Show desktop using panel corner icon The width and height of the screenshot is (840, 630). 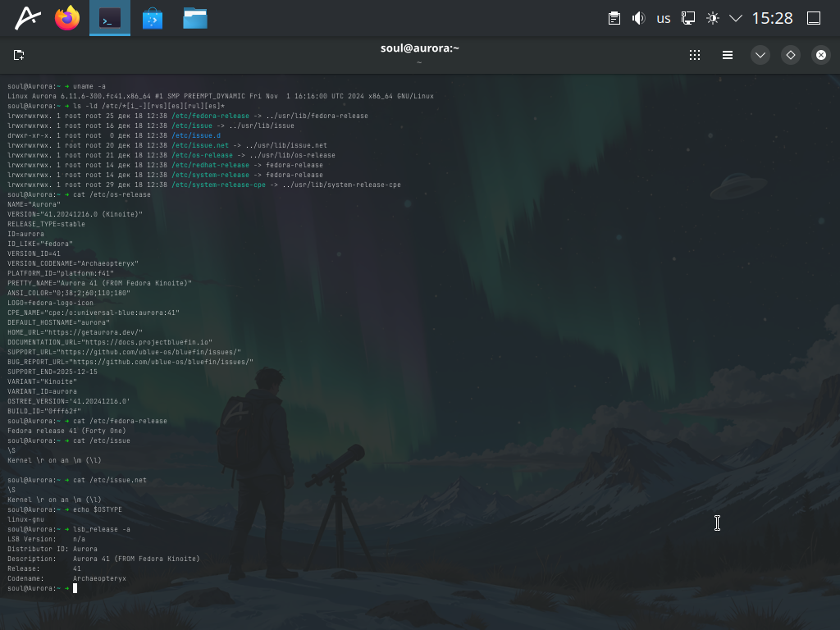tap(814, 18)
